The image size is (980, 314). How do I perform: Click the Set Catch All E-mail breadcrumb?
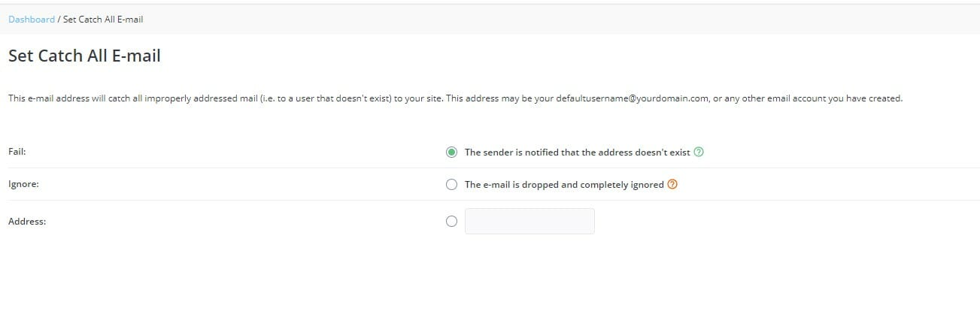click(x=103, y=20)
